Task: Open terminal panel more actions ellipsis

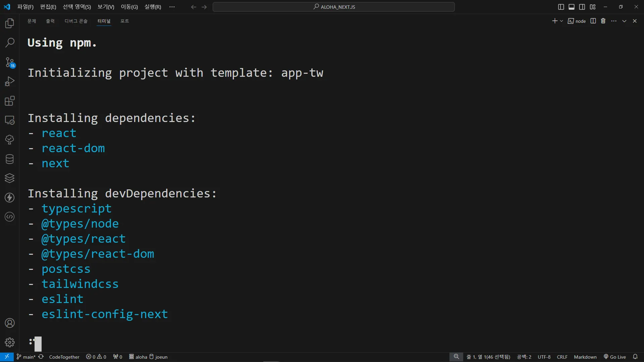Action: 614,21
